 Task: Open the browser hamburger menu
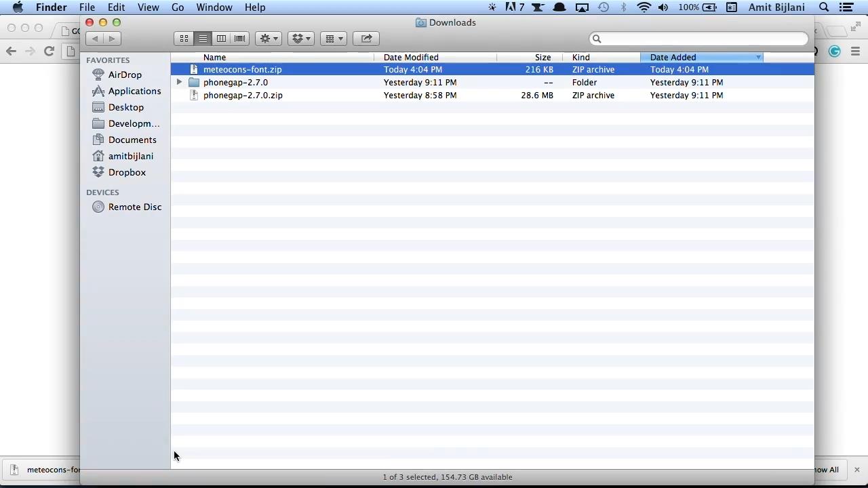[855, 51]
